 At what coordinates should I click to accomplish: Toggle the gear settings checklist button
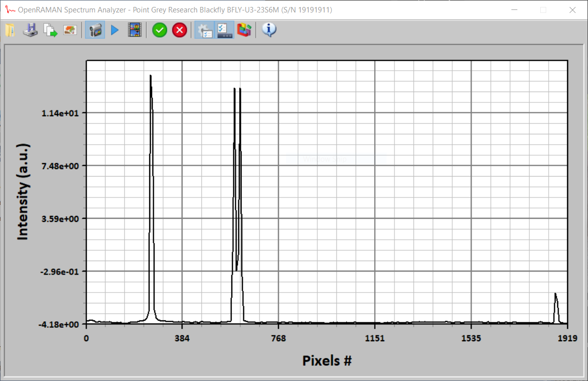pos(204,30)
